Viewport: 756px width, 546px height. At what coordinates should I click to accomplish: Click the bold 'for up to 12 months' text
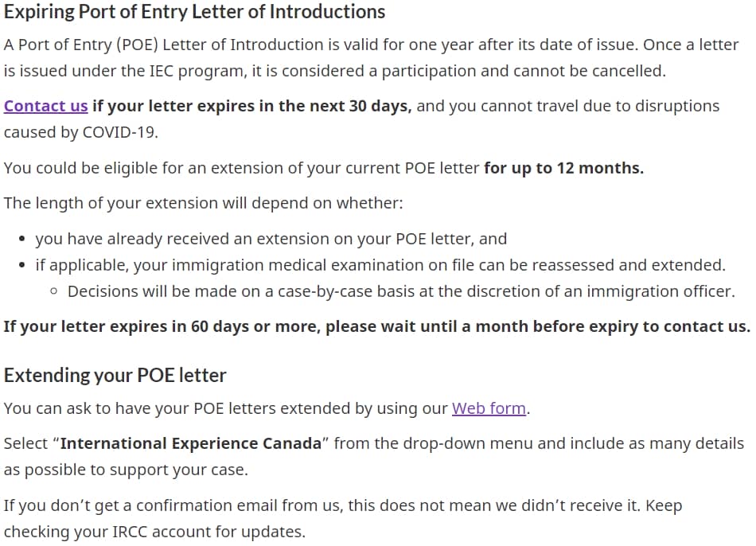coord(563,168)
